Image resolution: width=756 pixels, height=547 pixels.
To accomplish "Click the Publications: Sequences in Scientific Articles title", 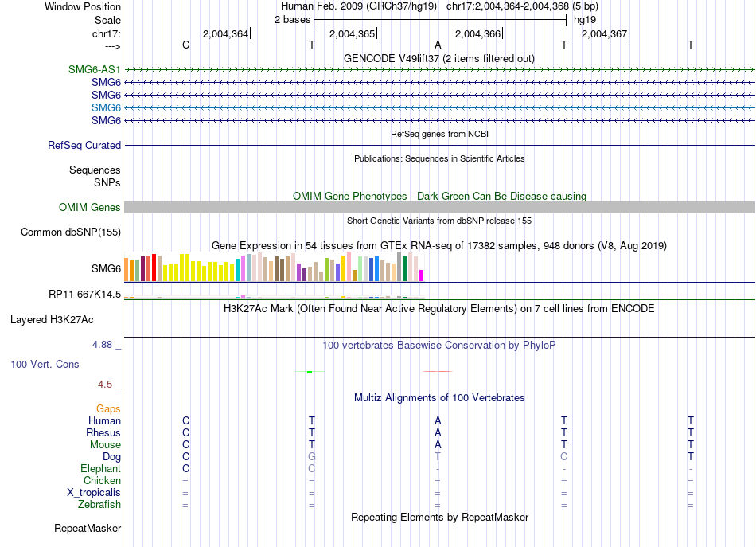I will [x=439, y=158].
